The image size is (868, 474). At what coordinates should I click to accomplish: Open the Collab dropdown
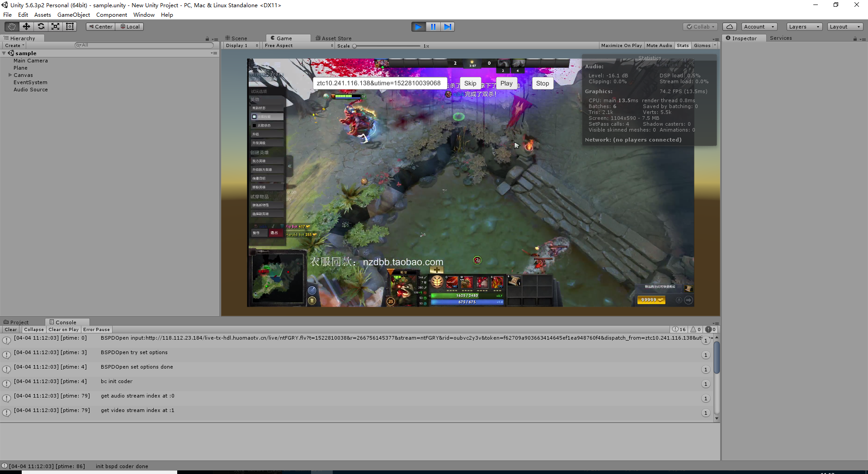coord(700,27)
